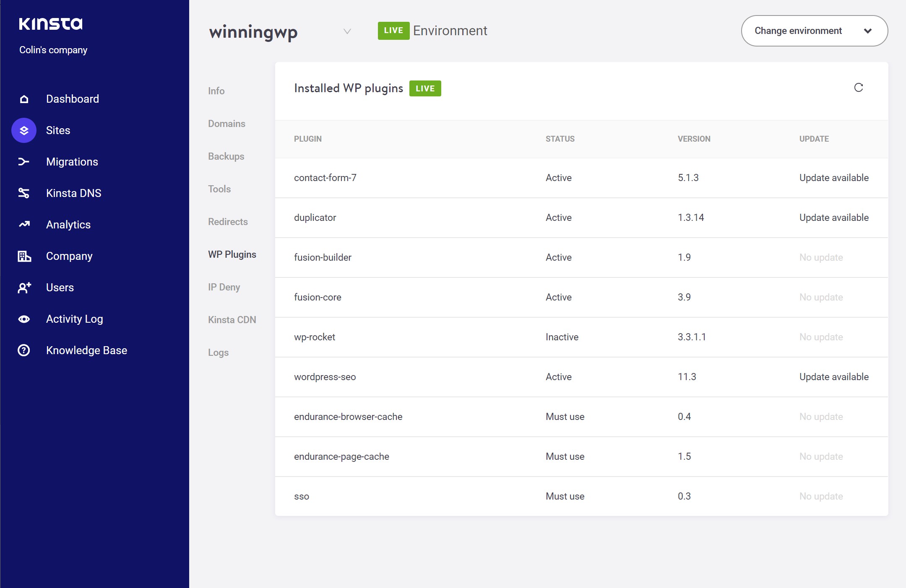Click version 1.3.14 of duplicator

[691, 218]
